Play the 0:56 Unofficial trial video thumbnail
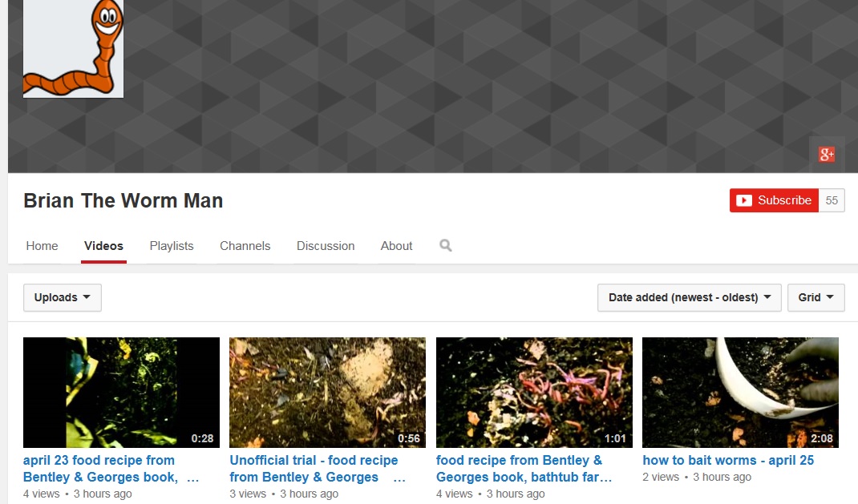858x504 pixels. (x=327, y=392)
